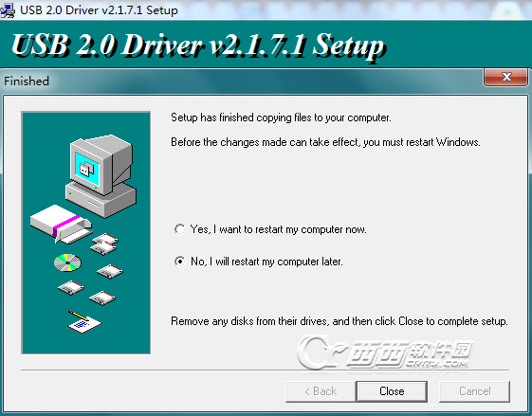Viewport: 532px width, 416px height.
Task: Close the Finished dialog with red X
Action: [x=505, y=77]
